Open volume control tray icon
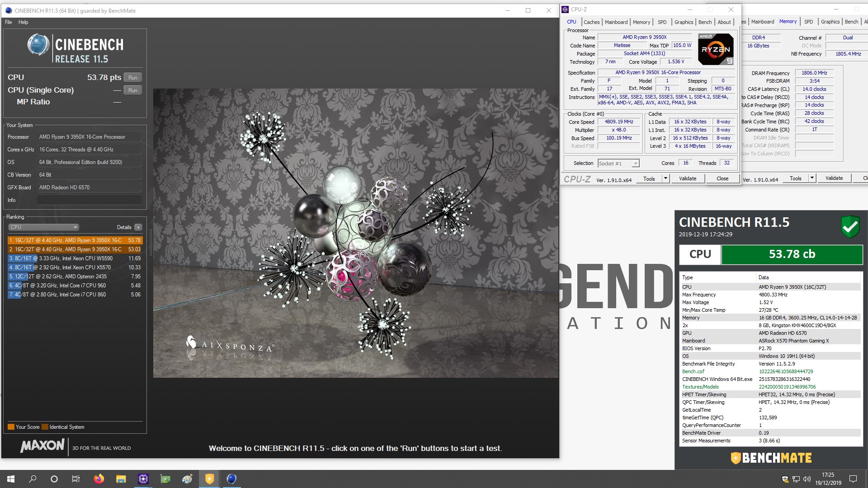The image size is (868, 488). 807,479
